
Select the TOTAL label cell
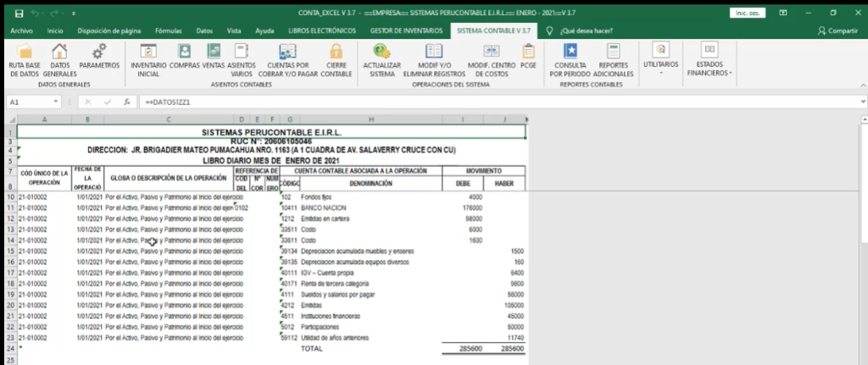click(x=371, y=349)
